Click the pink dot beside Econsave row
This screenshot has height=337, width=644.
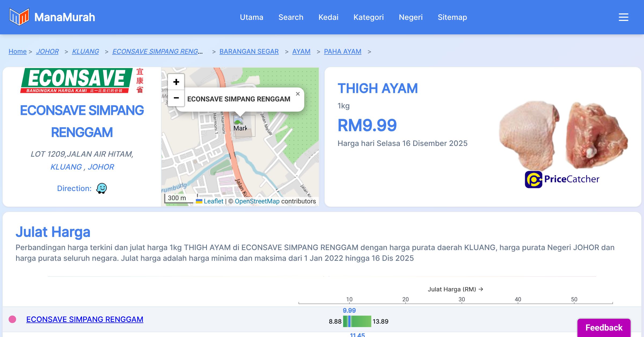pos(12,319)
